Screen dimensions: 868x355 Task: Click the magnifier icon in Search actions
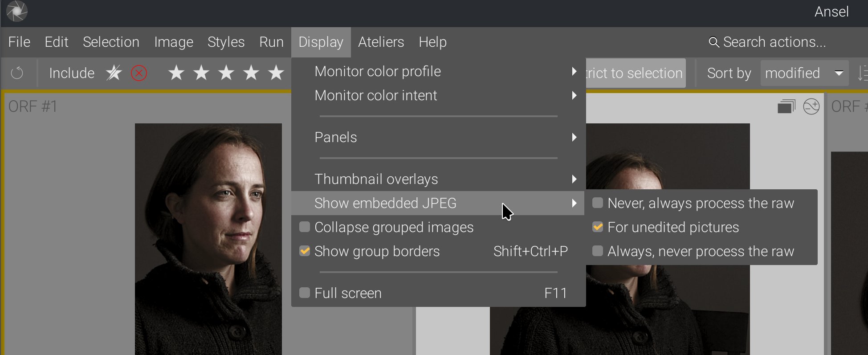(x=713, y=42)
